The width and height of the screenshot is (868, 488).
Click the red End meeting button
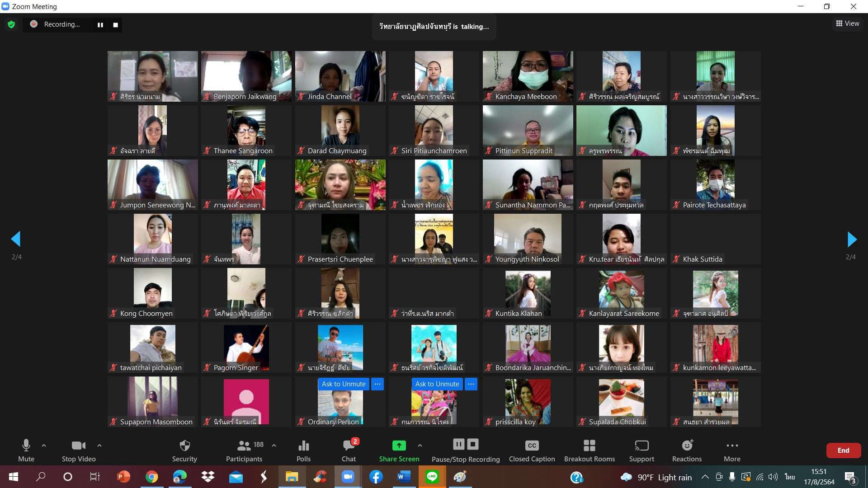[x=843, y=450]
